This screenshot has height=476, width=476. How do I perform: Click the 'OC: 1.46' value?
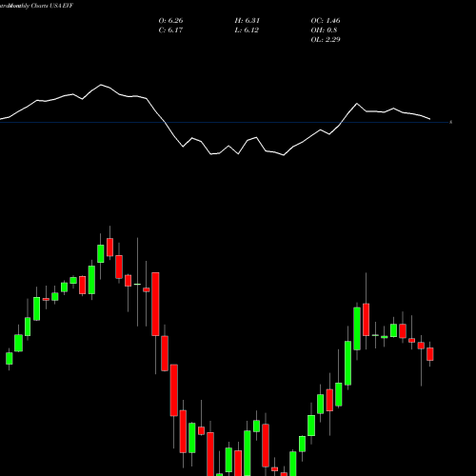(326, 21)
